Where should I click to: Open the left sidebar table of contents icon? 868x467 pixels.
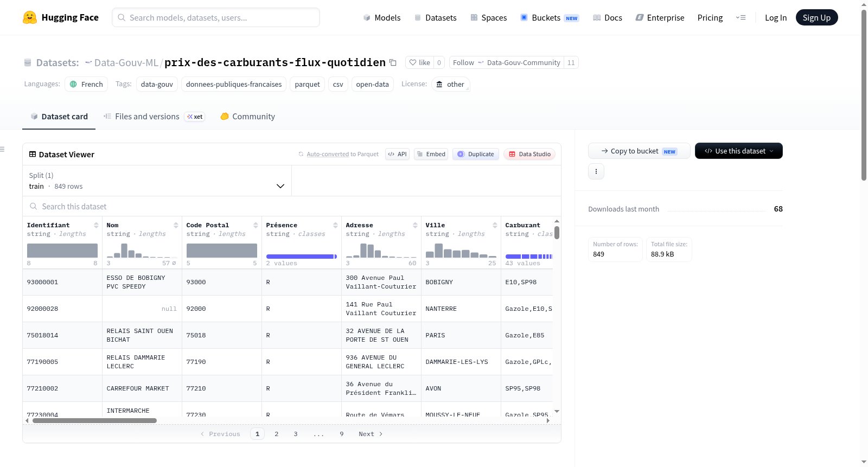pyautogui.click(x=2, y=149)
